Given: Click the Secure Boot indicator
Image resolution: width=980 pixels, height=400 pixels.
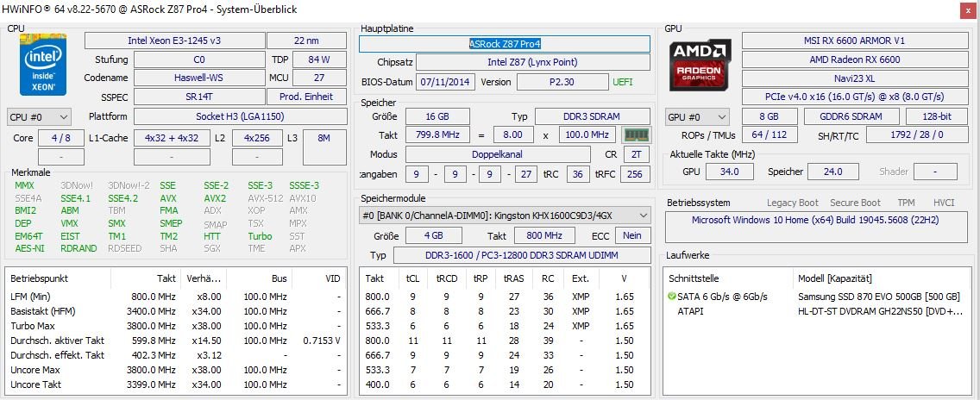Looking at the screenshot, I should [x=855, y=203].
